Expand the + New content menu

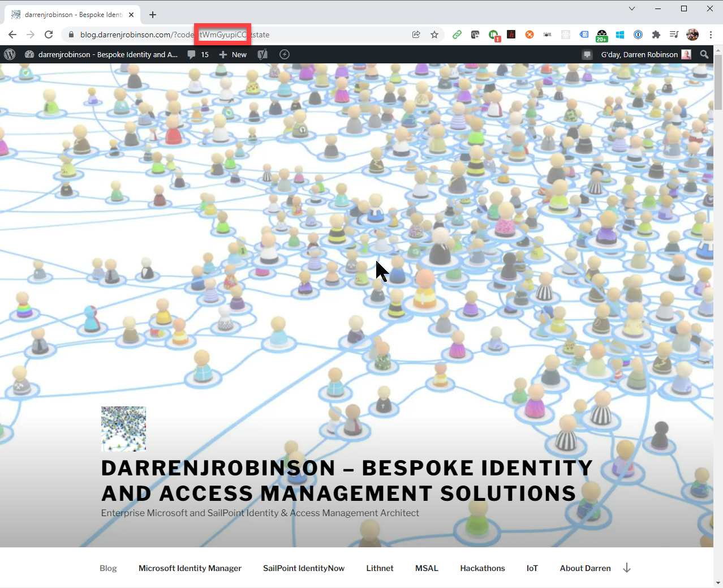tap(233, 54)
